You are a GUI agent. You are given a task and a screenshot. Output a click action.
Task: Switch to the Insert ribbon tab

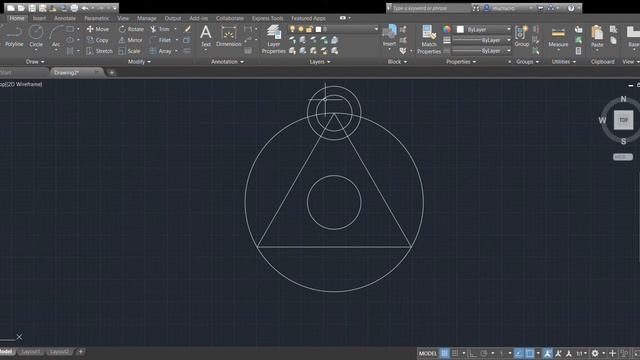tap(39, 18)
